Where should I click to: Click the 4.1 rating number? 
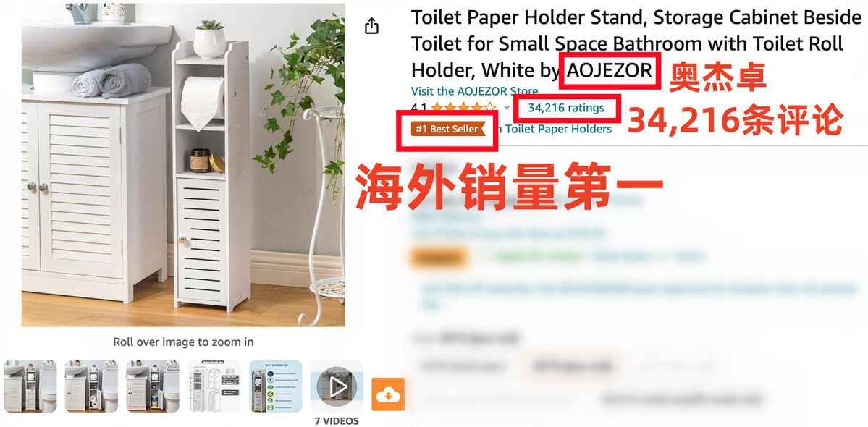coord(419,108)
